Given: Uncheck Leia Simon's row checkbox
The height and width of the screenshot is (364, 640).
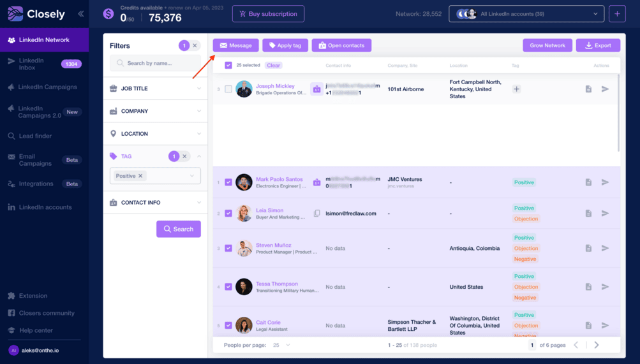Looking at the screenshot, I should pyautogui.click(x=228, y=214).
